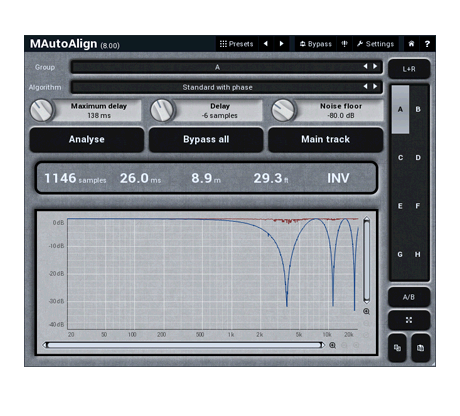Select next Group with right arrow
Image resolution: width=460 pixels, height=416 pixels.
(x=375, y=67)
